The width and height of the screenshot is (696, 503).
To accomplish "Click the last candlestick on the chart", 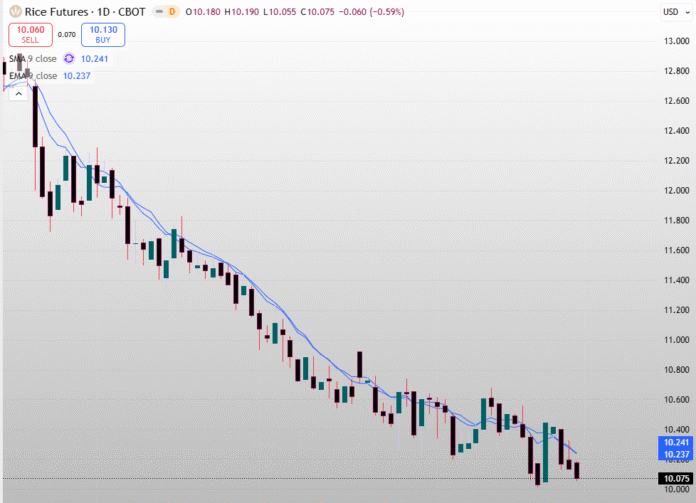I will [x=577, y=470].
